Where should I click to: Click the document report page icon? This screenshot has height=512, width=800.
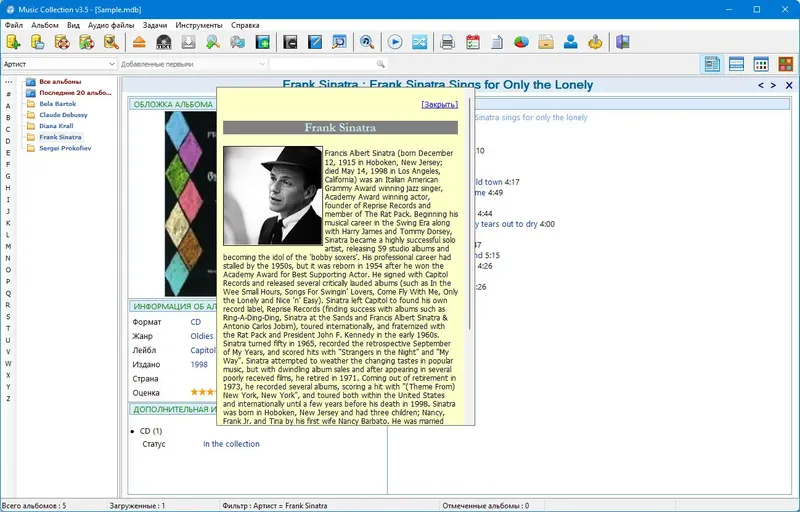(x=497, y=42)
